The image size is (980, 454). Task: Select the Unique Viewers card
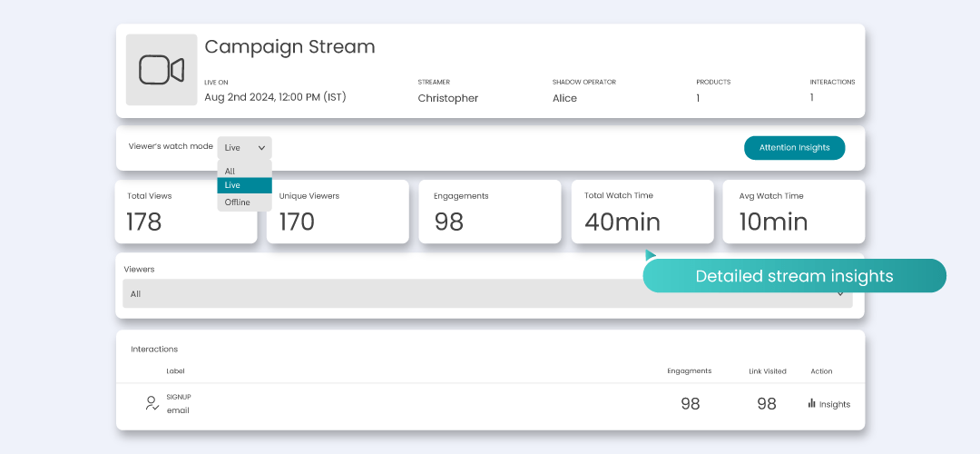click(x=337, y=212)
